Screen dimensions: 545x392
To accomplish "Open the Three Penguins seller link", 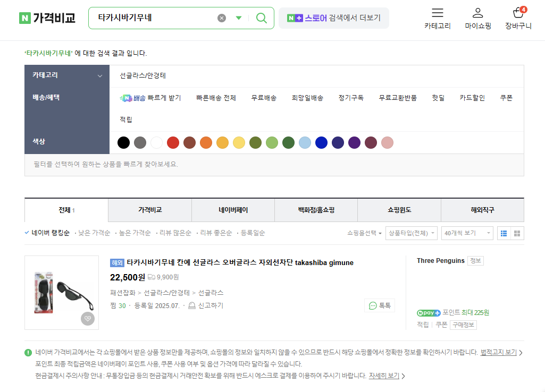I will (440, 261).
